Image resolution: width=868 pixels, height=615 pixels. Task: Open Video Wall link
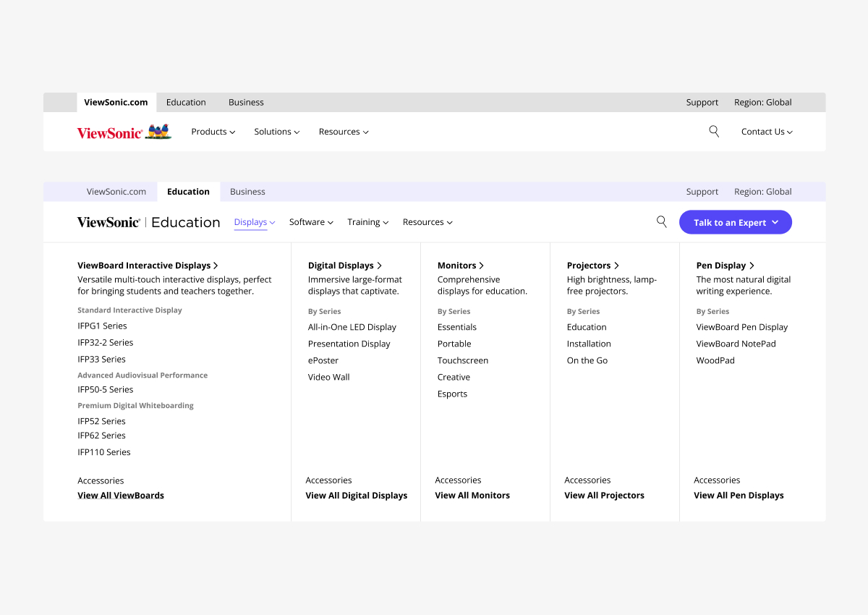click(329, 377)
